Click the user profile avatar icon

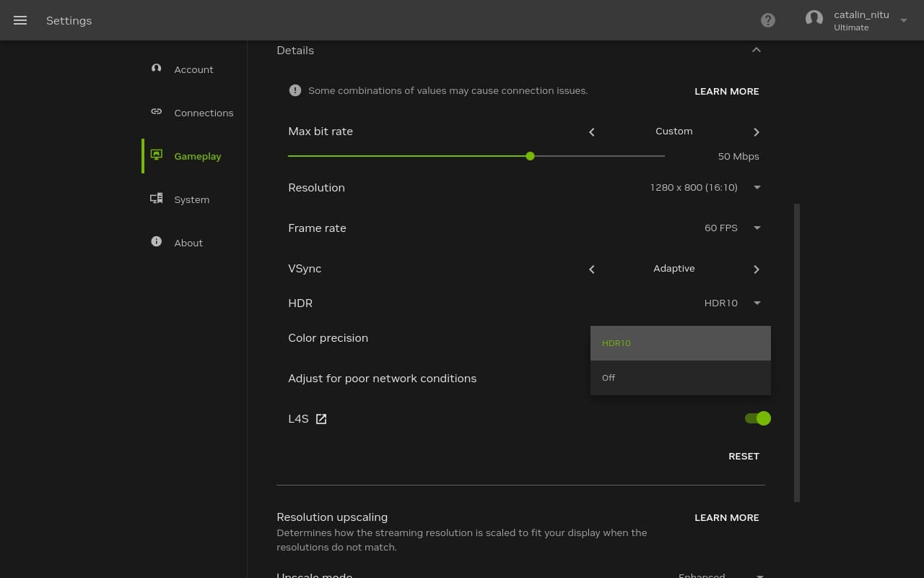[x=814, y=20]
